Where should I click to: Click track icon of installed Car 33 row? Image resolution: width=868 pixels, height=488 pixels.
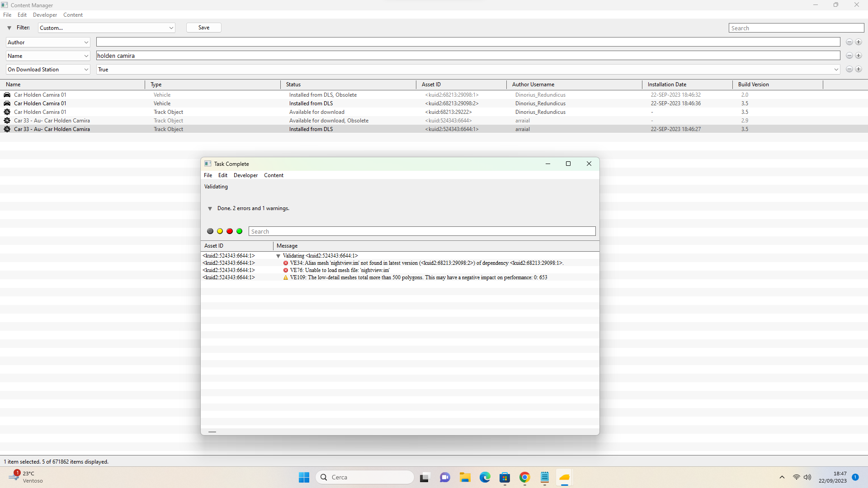point(7,129)
